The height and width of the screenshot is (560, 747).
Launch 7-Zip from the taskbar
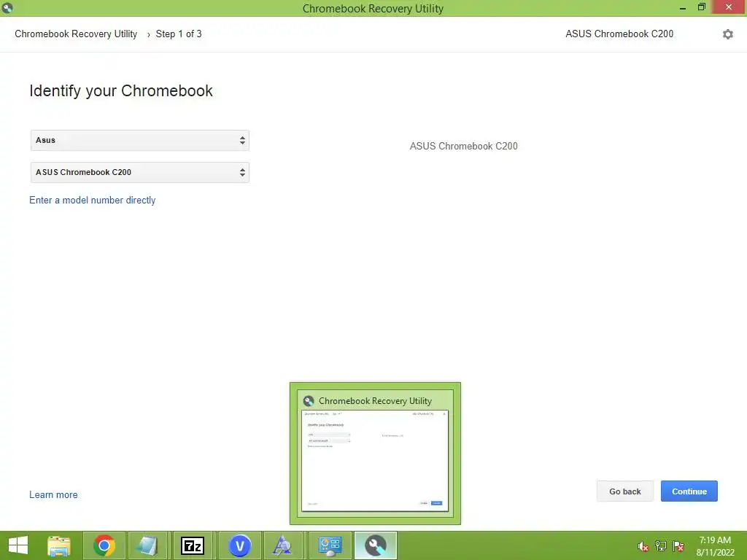pos(193,545)
